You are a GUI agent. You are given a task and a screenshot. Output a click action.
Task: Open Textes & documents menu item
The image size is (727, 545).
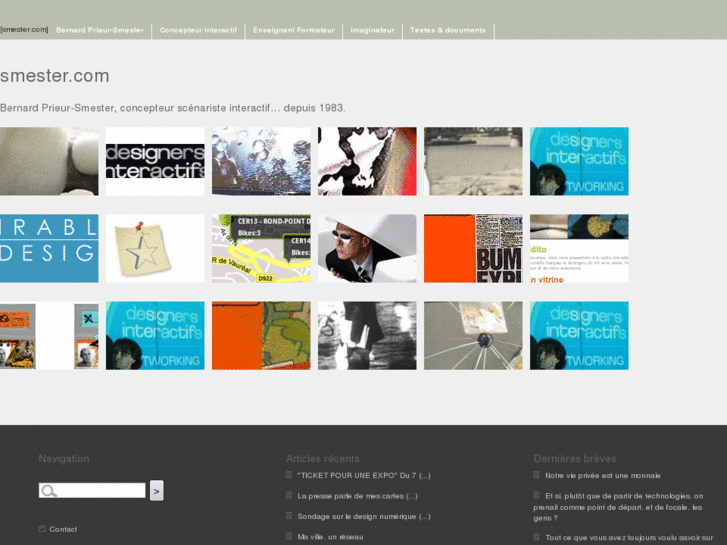tap(448, 30)
